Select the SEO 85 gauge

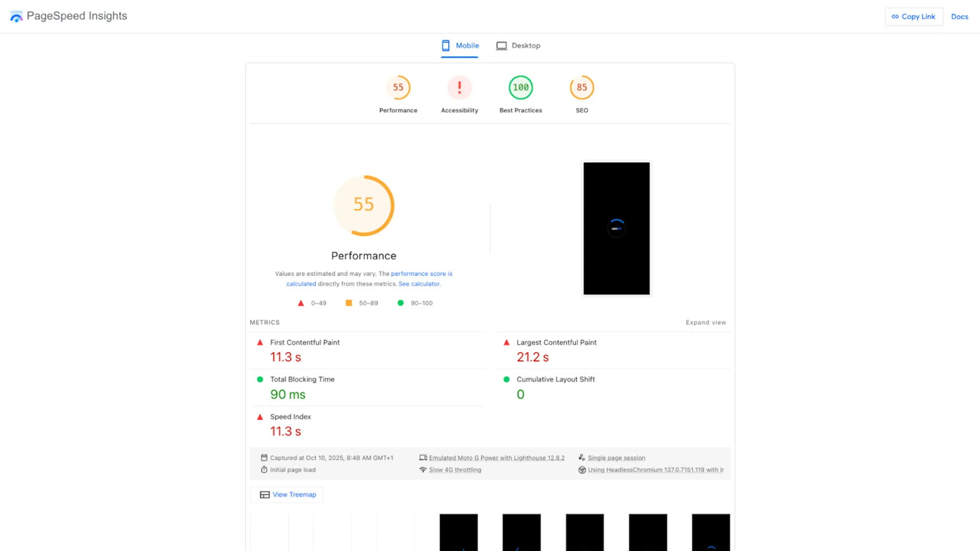[582, 88]
